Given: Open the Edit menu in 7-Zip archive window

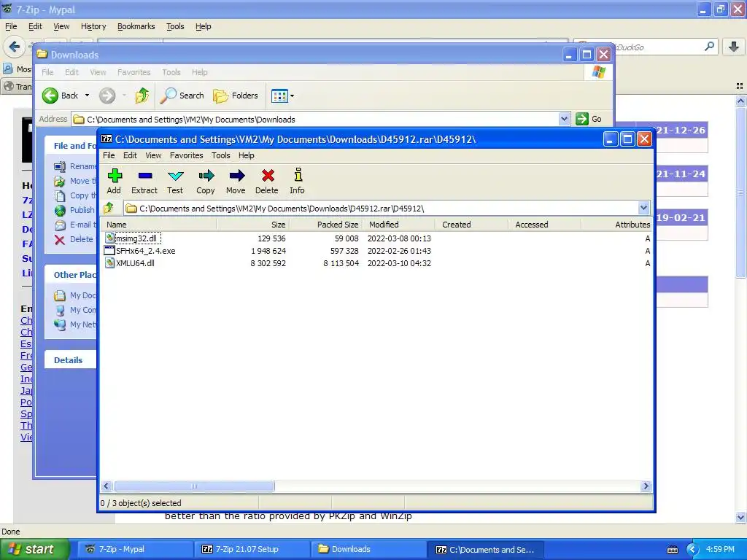Looking at the screenshot, I should tap(130, 155).
